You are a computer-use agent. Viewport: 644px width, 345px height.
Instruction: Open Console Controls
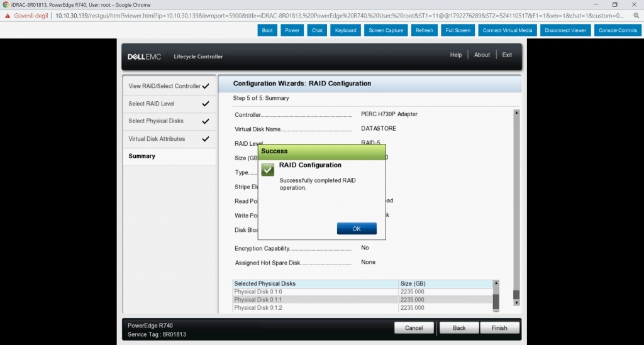[617, 30]
